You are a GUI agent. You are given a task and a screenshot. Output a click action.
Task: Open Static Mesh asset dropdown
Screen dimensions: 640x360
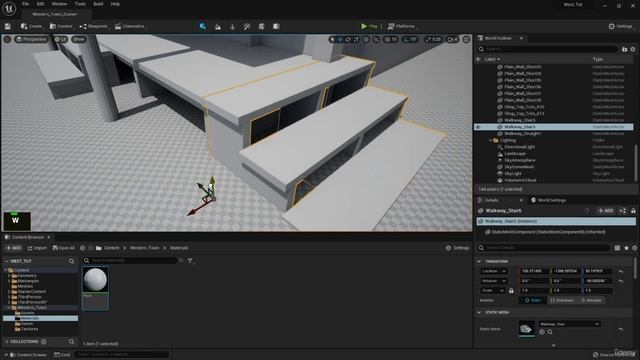click(x=569, y=324)
